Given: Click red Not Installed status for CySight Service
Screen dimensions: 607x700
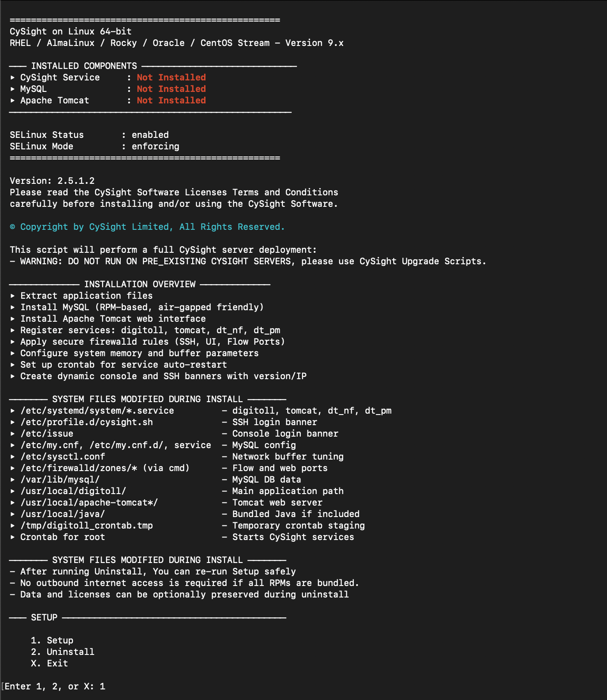Looking at the screenshot, I should [x=171, y=77].
